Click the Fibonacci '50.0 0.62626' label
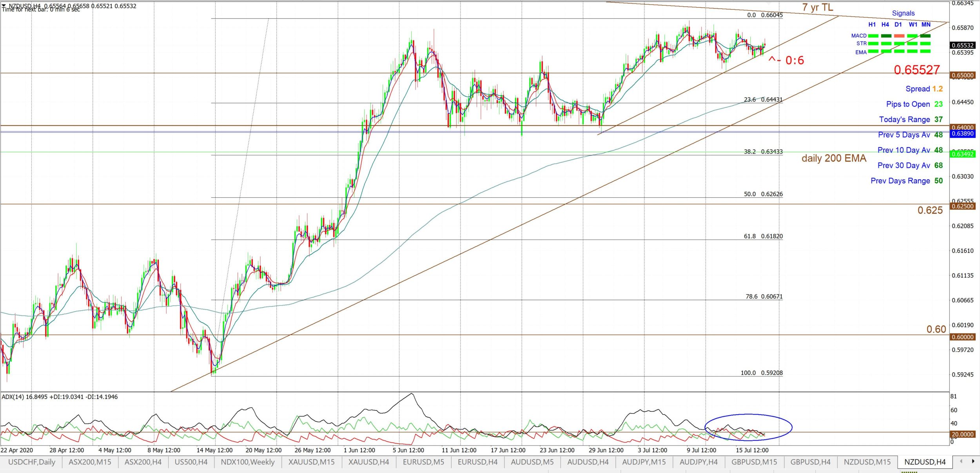 [763, 194]
